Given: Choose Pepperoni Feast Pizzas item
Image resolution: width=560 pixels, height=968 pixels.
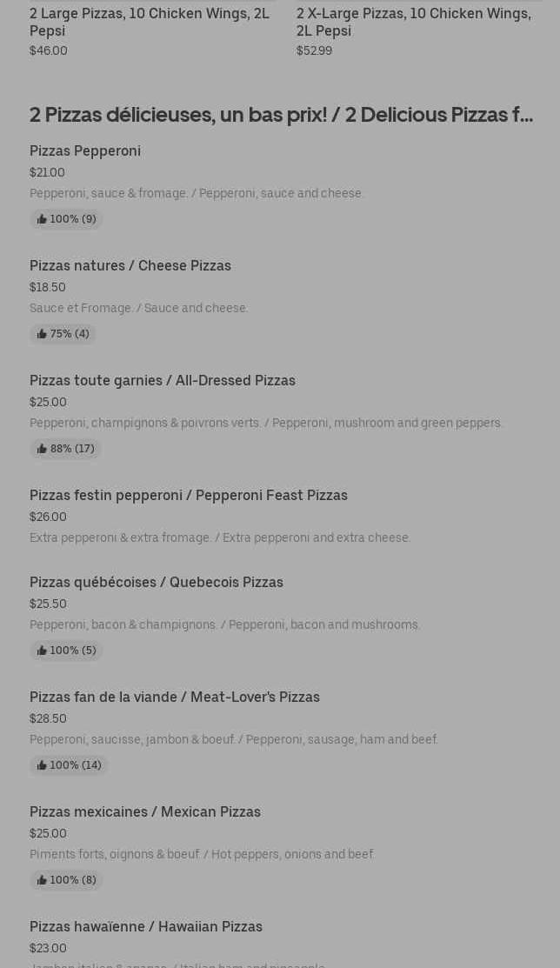Looking at the screenshot, I should click(189, 495).
